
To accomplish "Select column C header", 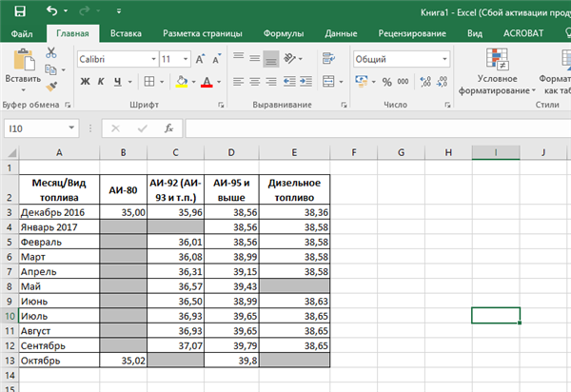I will [175, 152].
